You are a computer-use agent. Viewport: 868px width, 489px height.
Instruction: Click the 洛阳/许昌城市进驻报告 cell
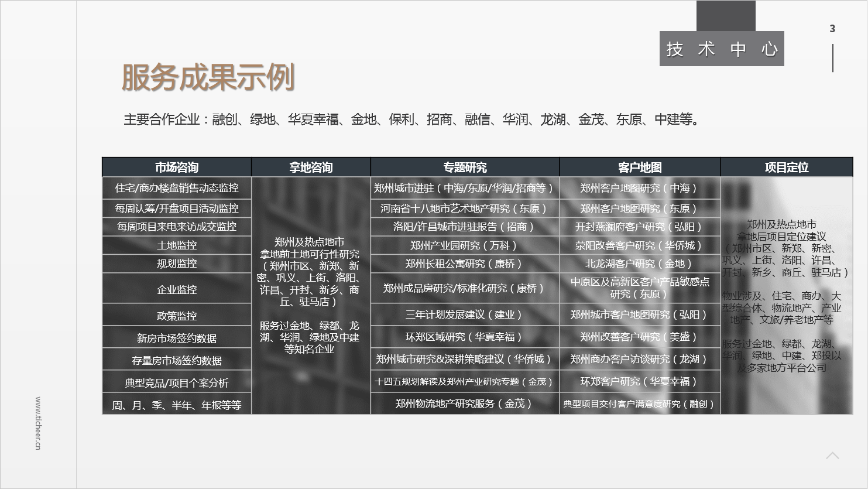(x=465, y=227)
